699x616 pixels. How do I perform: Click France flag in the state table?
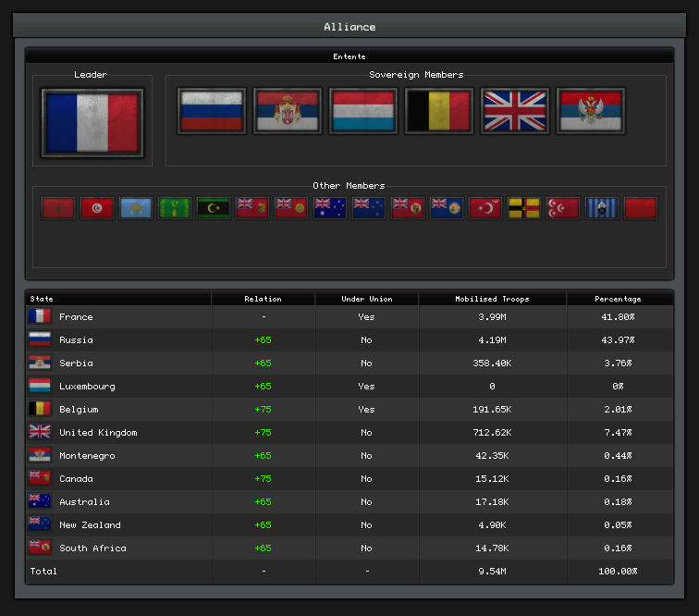tap(40, 316)
